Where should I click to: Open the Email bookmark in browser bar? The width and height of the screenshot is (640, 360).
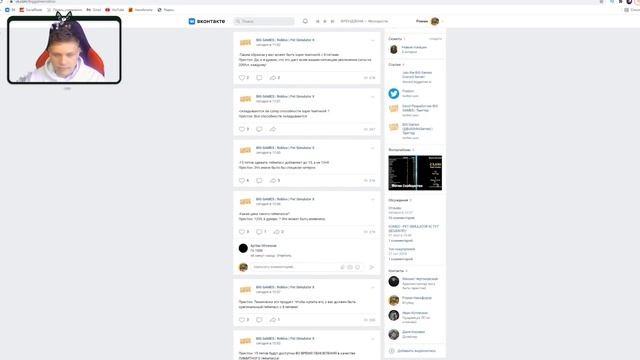[94, 10]
